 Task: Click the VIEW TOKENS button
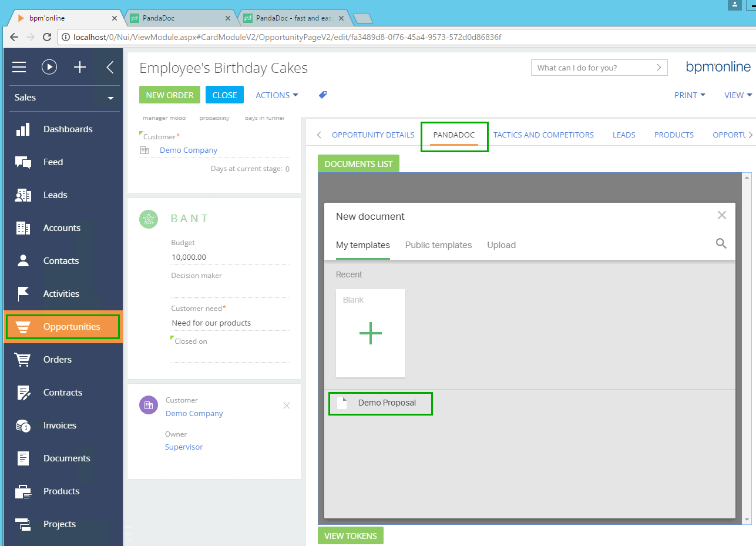tap(351, 536)
